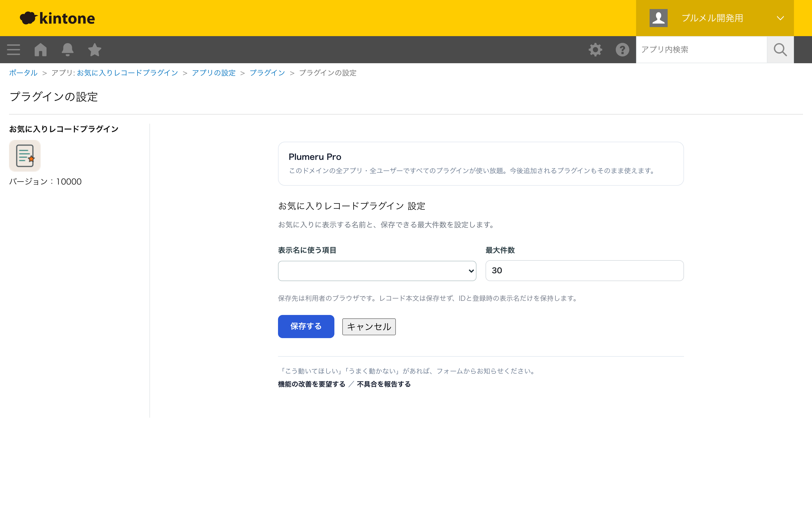Click the プラグインの設定 page title
This screenshot has width=812, height=508.
[x=54, y=97]
